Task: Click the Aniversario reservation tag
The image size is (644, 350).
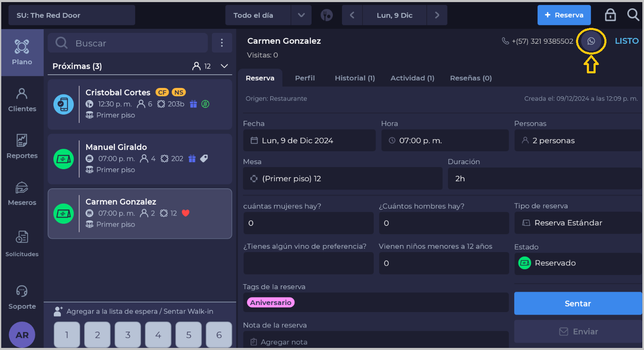Action: tap(271, 302)
